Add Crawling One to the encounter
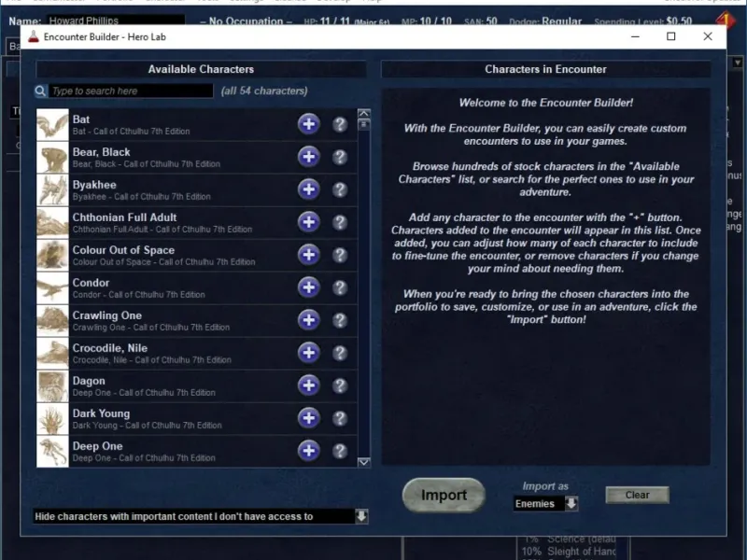This screenshot has height=560, width=747. tap(309, 320)
